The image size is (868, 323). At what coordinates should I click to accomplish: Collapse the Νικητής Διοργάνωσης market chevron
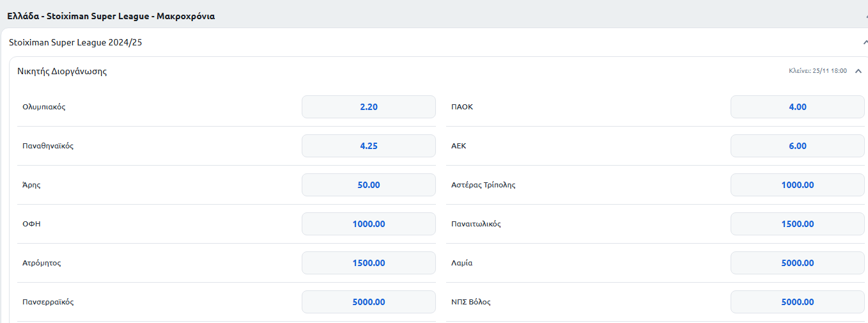click(858, 71)
